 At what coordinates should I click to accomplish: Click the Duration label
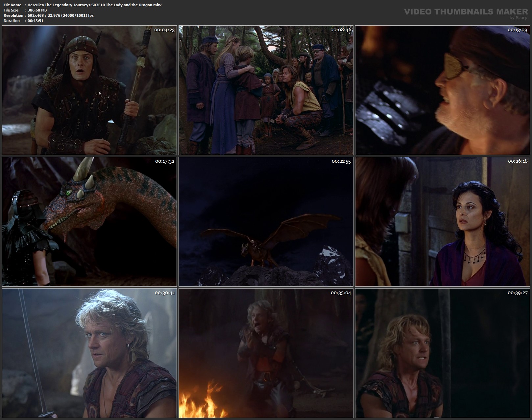coord(12,21)
